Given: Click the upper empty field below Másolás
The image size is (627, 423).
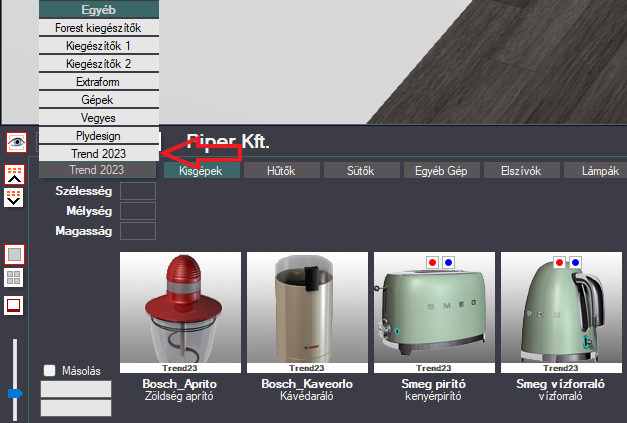Looking at the screenshot, I should pyautogui.click(x=76, y=389).
